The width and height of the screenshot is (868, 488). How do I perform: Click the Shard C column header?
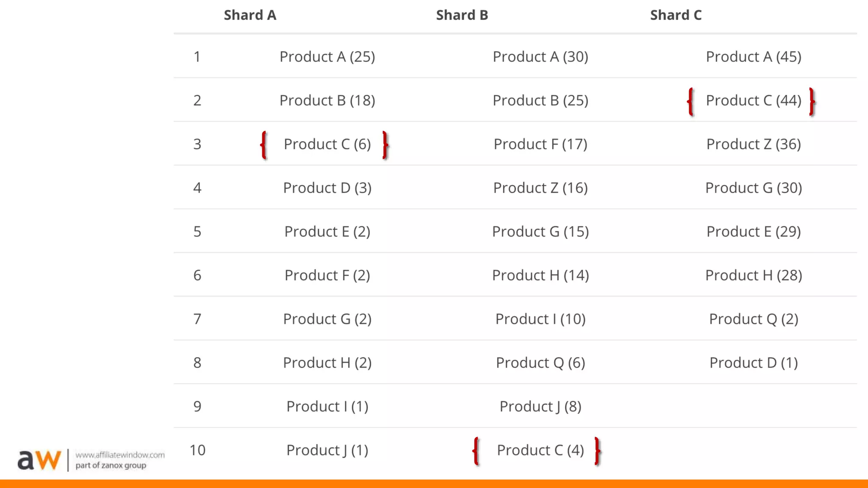pos(676,15)
